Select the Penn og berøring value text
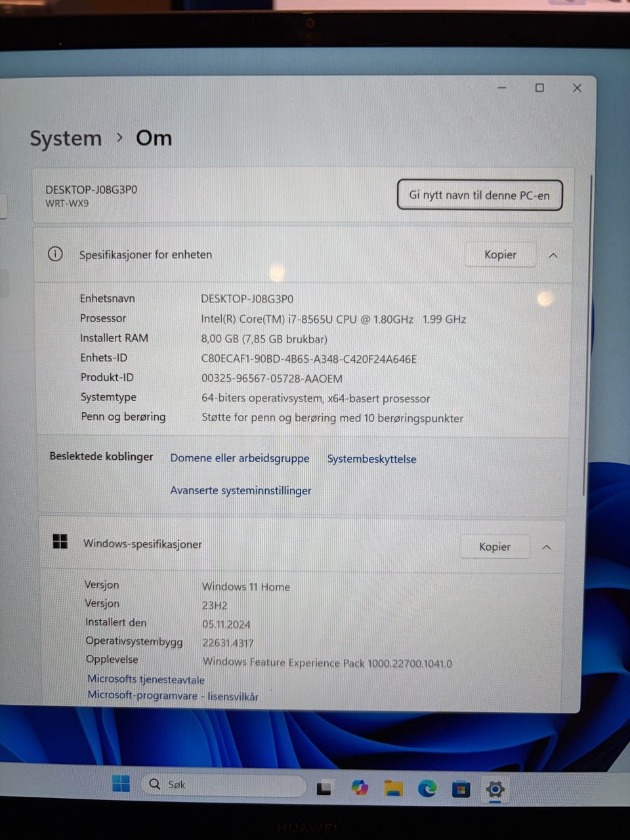This screenshot has height=840, width=630. (x=332, y=418)
